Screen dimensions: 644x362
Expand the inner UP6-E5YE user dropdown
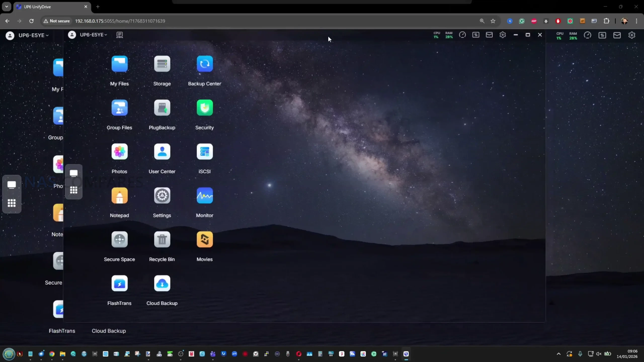93,35
